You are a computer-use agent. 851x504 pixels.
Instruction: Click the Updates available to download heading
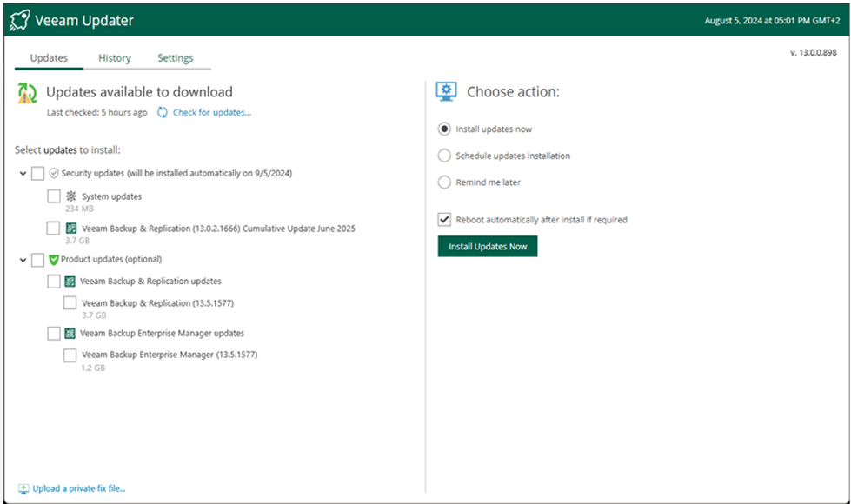pos(139,92)
